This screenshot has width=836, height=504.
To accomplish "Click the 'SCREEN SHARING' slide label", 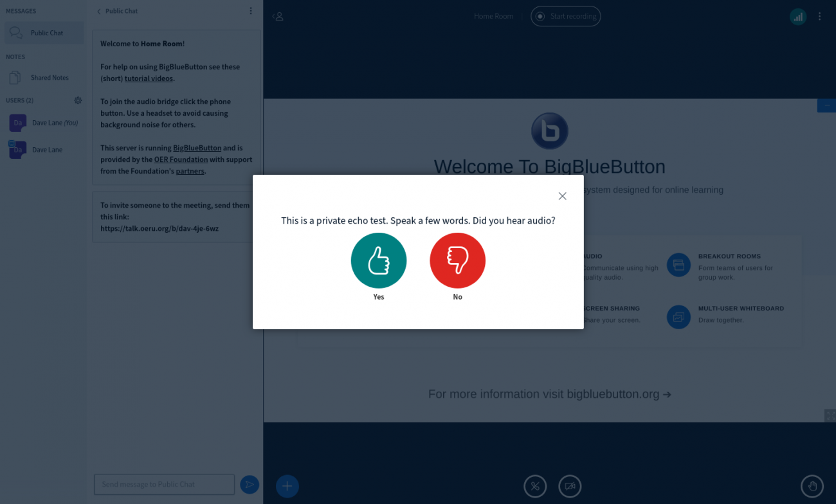I will click(611, 309).
